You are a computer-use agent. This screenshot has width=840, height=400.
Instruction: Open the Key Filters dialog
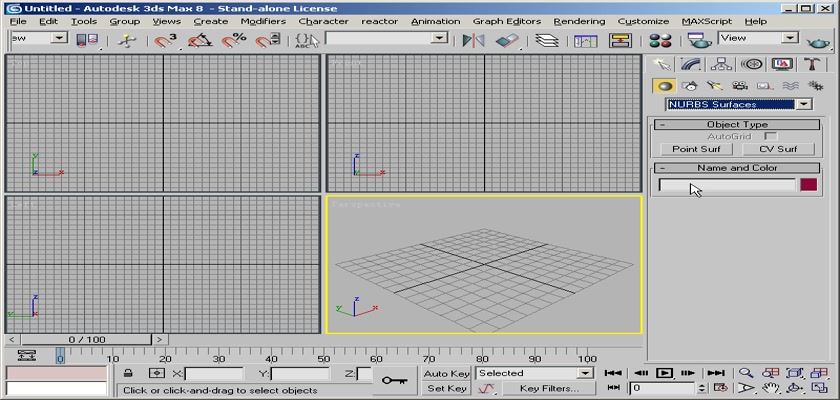tap(549, 389)
